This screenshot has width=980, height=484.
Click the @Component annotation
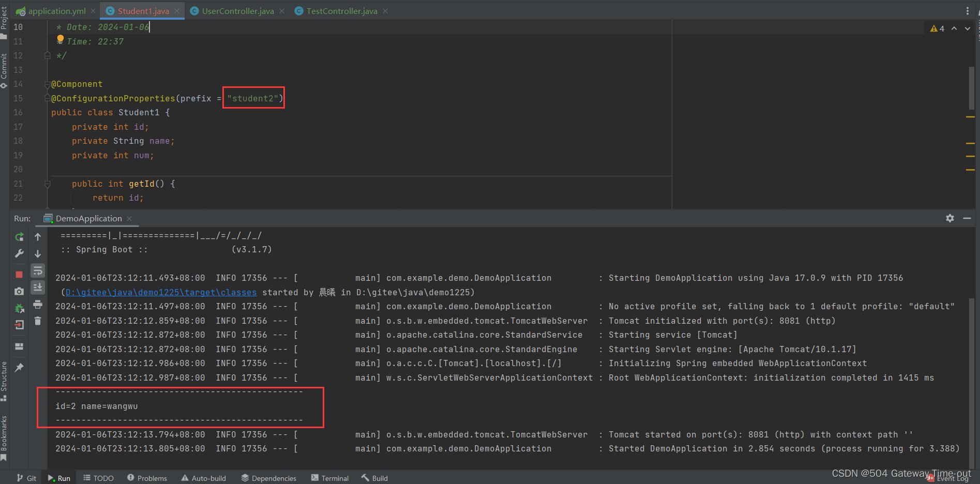(77, 84)
